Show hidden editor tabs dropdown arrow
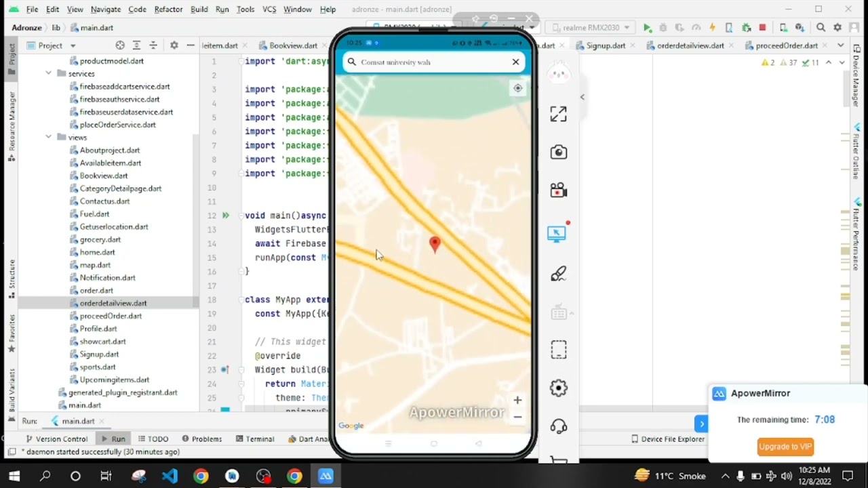Image resolution: width=868 pixels, height=488 pixels. (841, 45)
